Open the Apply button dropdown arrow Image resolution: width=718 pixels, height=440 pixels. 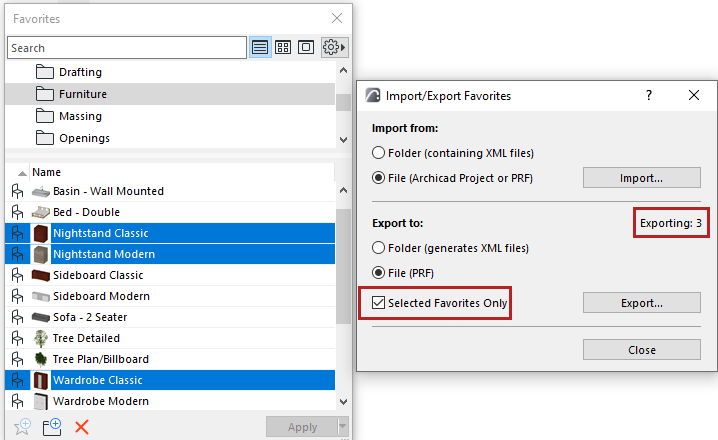[344, 427]
